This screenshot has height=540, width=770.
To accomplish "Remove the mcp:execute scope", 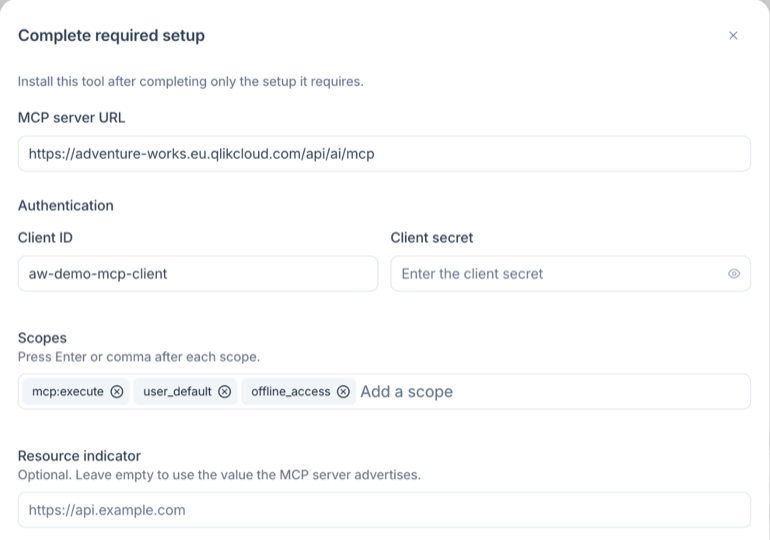I will 117,391.
